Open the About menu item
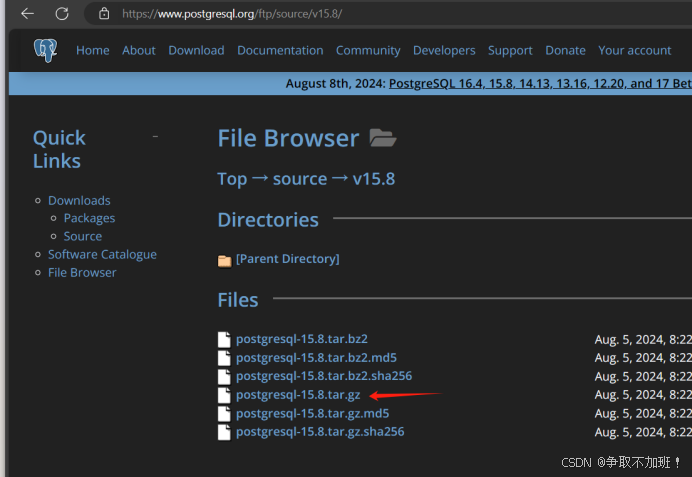This screenshot has height=477, width=692. (139, 50)
